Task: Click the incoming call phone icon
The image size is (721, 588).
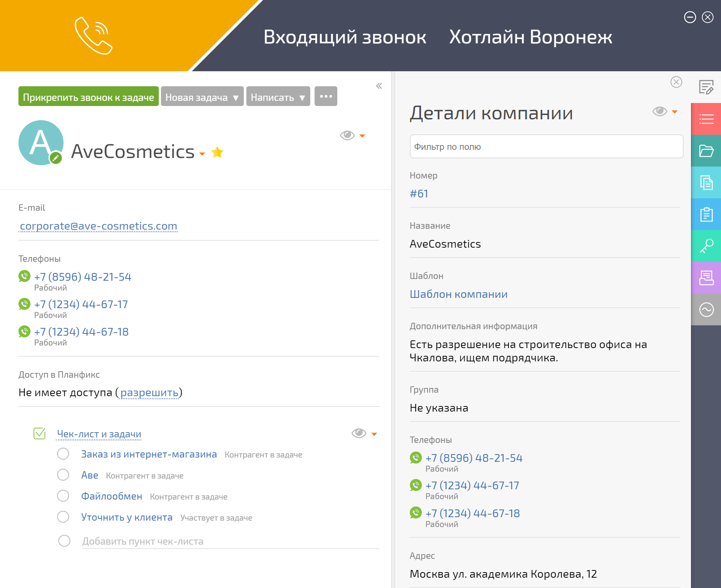Action: (94, 36)
